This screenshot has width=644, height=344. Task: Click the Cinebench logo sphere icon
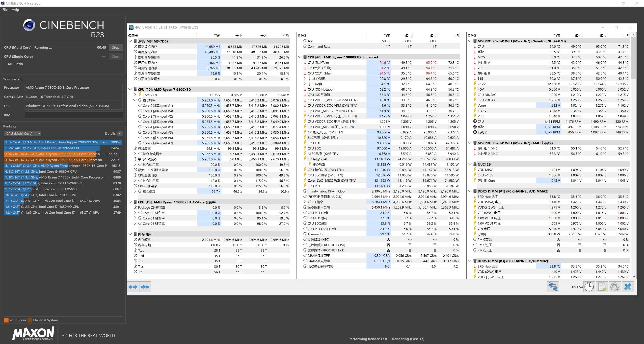pyautogui.click(x=29, y=25)
